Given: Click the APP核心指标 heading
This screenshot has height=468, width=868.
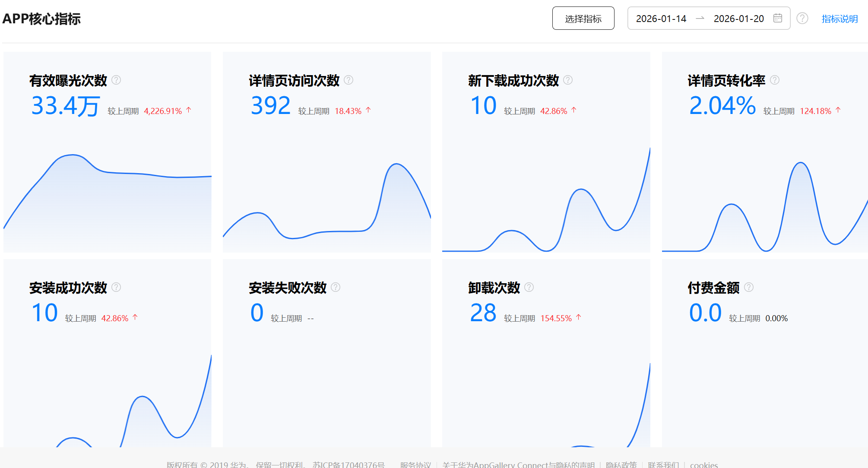Looking at the screenshot, I should tap(41, 19).
